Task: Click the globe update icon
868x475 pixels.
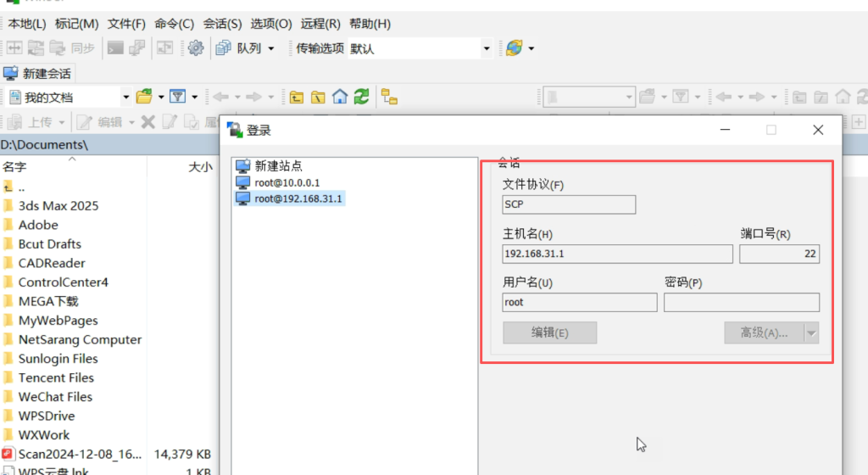Action: [x=514, y=48]
